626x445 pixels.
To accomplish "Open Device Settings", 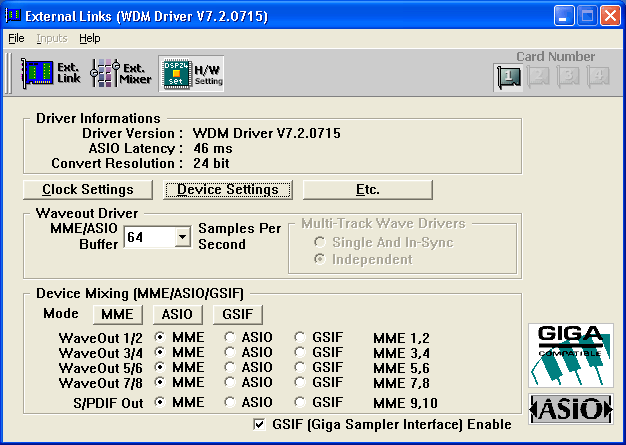I will (x=228, y=190).
